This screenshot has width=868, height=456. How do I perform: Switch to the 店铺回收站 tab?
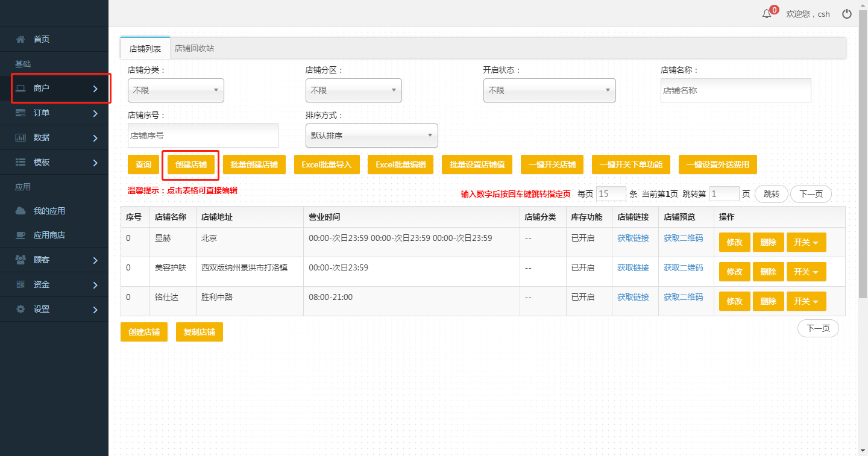(x=194, y=48)
